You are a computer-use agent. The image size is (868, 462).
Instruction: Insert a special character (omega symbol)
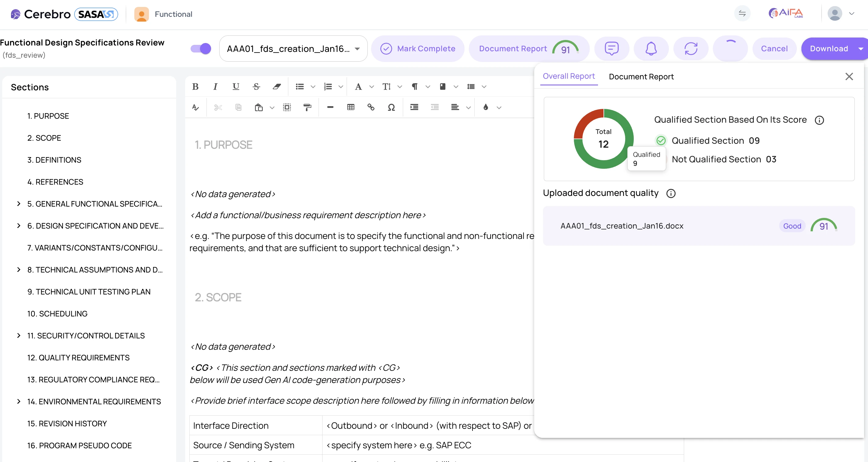tap(392, 107)
